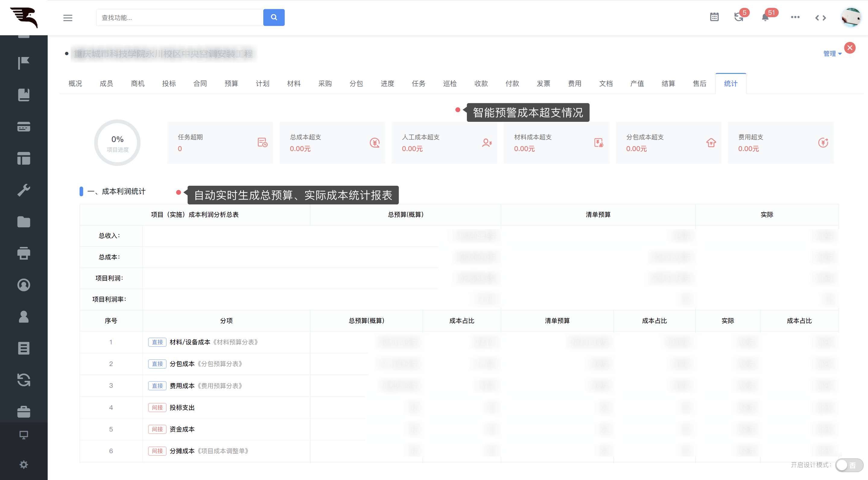Switch to the 合同 tab
Screen dimensions: 868x480
pos(200,84)
